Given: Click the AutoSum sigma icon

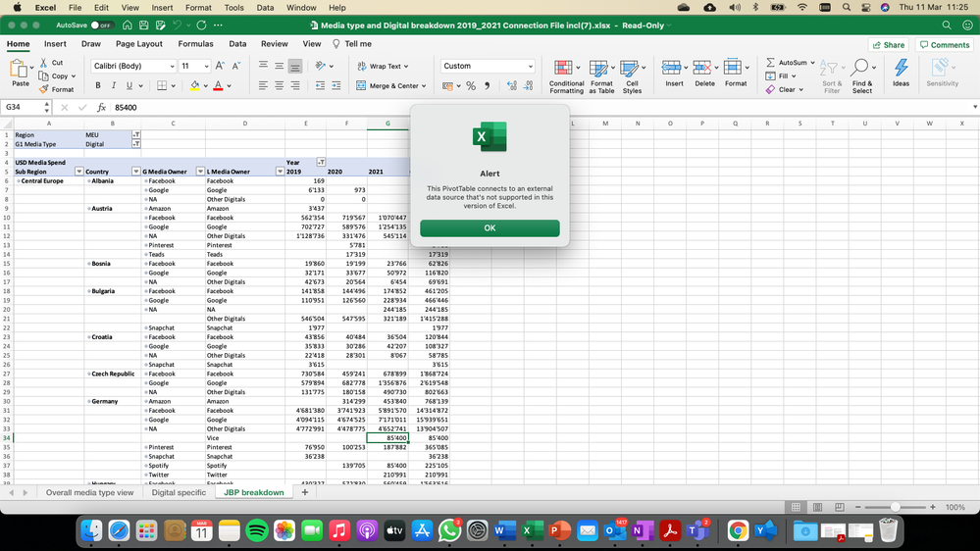Looking at the screenshot, I should (771, 63).
